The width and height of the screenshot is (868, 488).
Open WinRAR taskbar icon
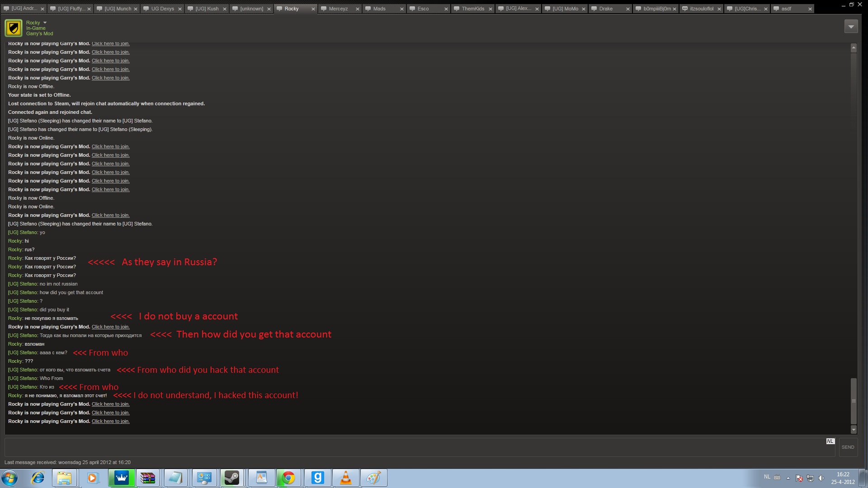(148, 478)
